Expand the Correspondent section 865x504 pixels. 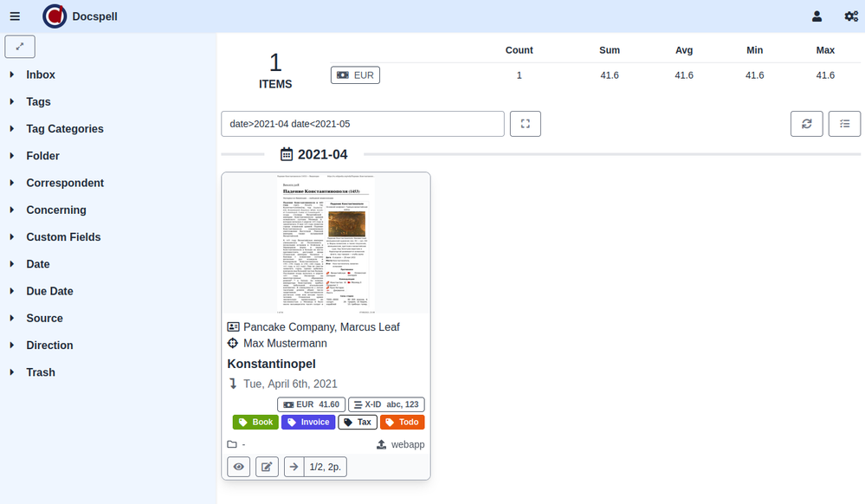[x=65, y=183]
